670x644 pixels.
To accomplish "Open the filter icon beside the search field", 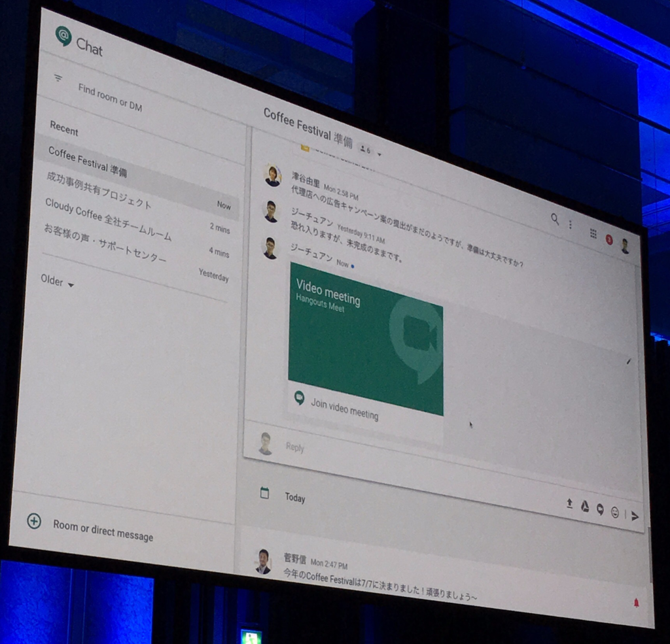I will [58, 78].
